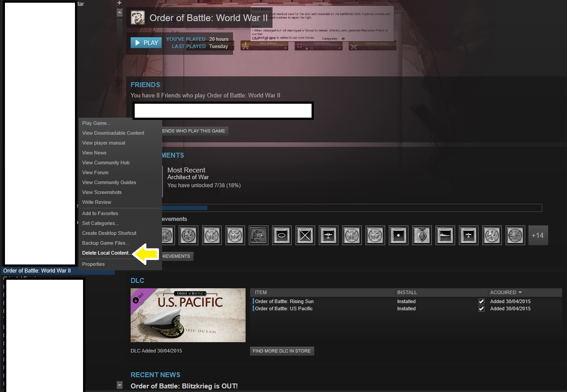The image size is (567, 392).
Task: Click the plus icon above the library list
Action: 119,3
